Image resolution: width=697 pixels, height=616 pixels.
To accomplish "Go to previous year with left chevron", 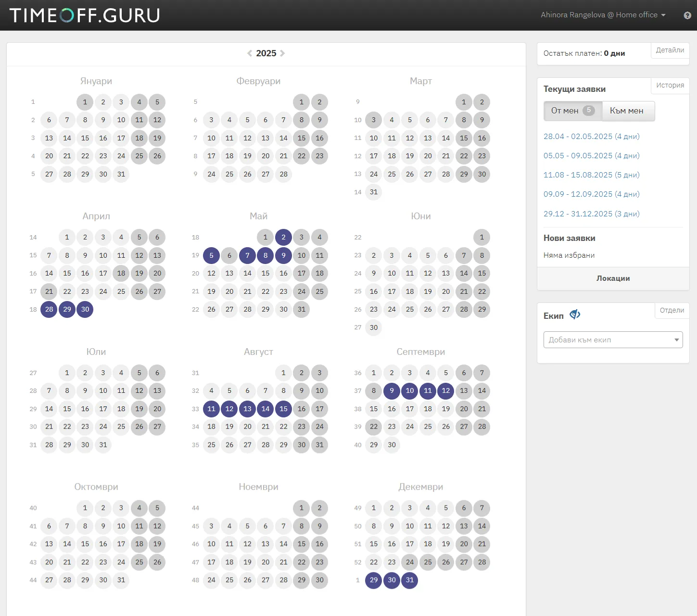I will pyautogui.click(x=250, y=53).
